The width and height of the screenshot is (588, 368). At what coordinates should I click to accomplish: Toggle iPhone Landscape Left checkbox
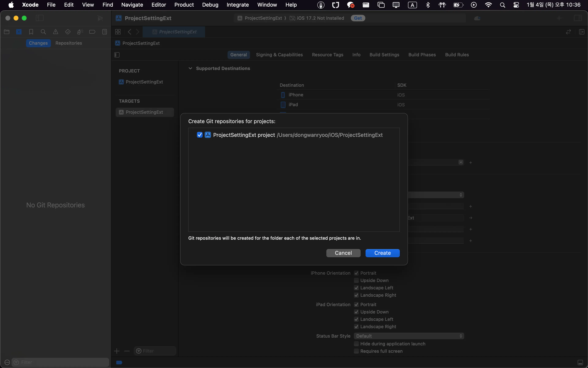point(356,288)
